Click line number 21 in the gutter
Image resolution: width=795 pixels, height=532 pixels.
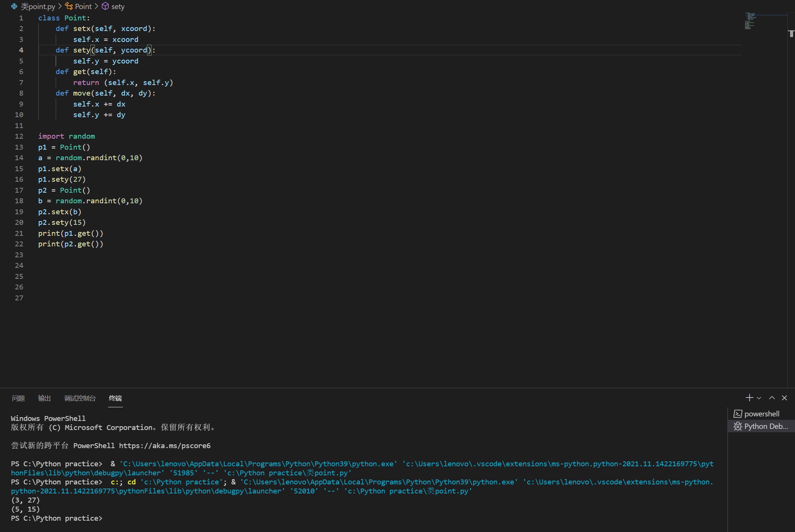(x=19, y=233)
